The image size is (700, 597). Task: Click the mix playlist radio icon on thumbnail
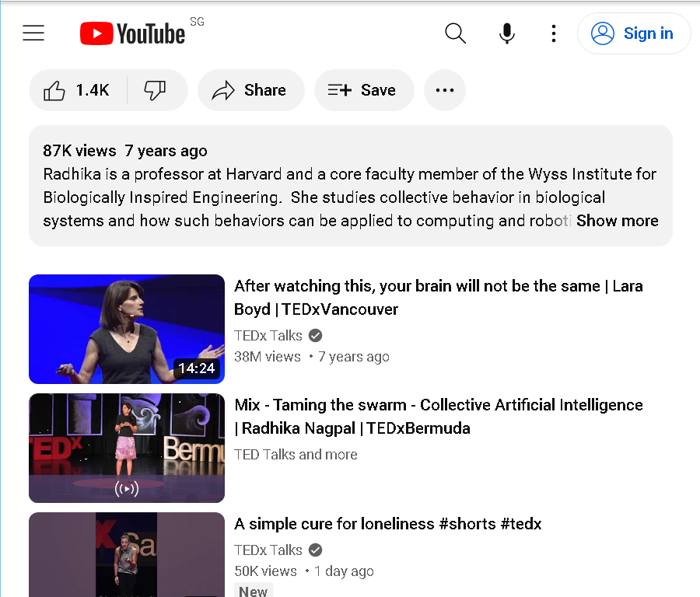coord(127,489)
